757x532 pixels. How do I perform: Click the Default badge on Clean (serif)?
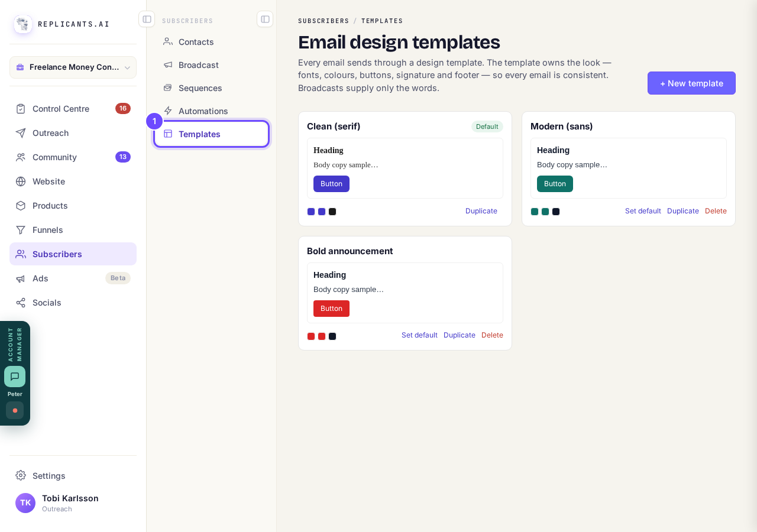[487, 126]
